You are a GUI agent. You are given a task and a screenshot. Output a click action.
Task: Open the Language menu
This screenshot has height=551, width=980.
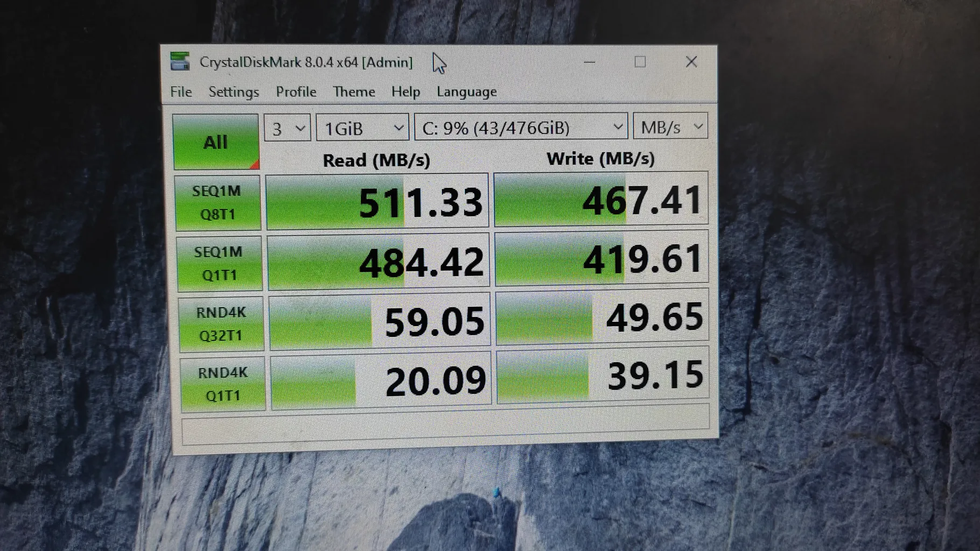(x=466, y=92)
